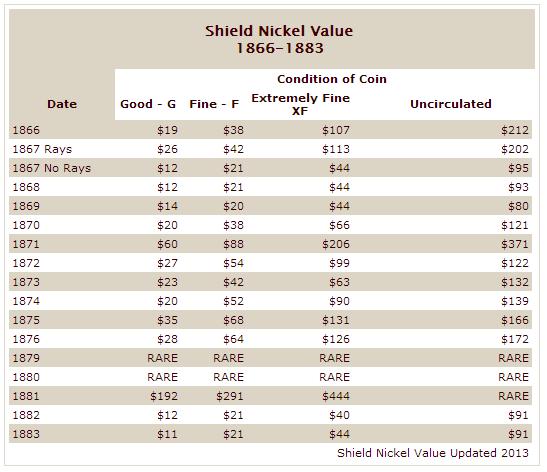The height and width of the screenshot is (472, 547).
Task: Select the 1876 Uncirculated value $172
Action: (x=515, y=339)
